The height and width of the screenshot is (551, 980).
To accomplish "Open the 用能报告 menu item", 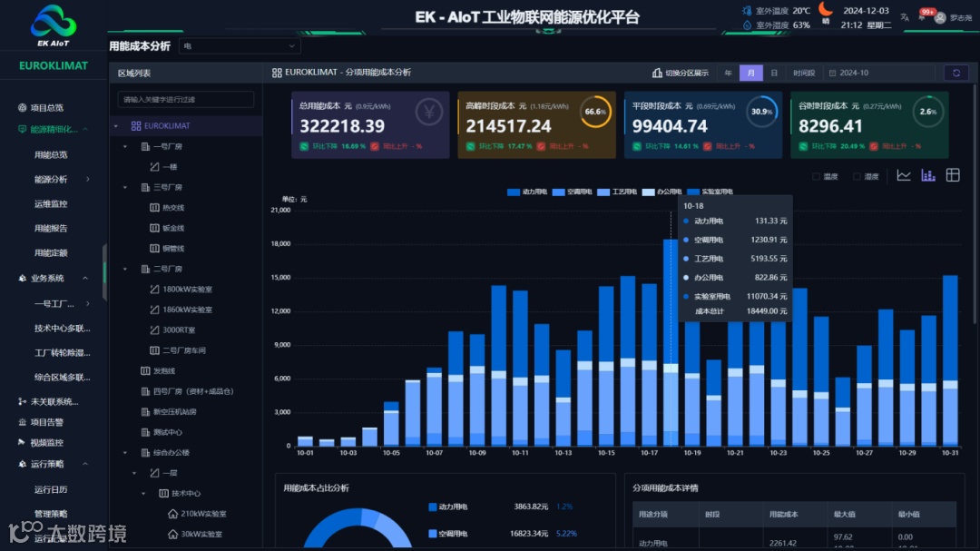I will point(51,228).
